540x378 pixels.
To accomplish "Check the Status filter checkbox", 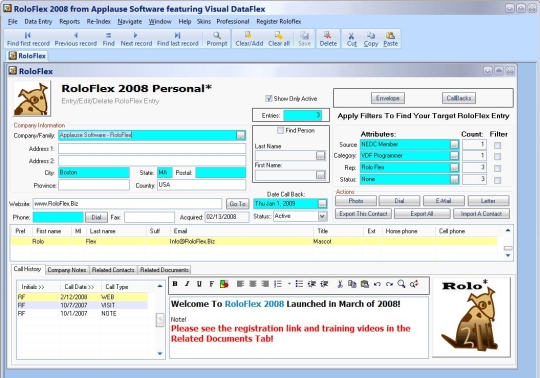I will point(497,180).
